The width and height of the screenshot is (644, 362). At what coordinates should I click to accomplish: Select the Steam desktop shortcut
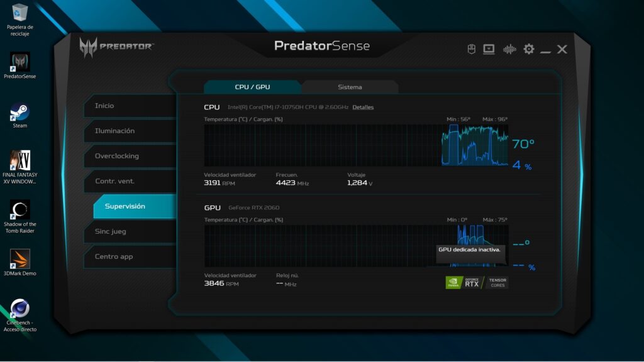click(19, 116)
